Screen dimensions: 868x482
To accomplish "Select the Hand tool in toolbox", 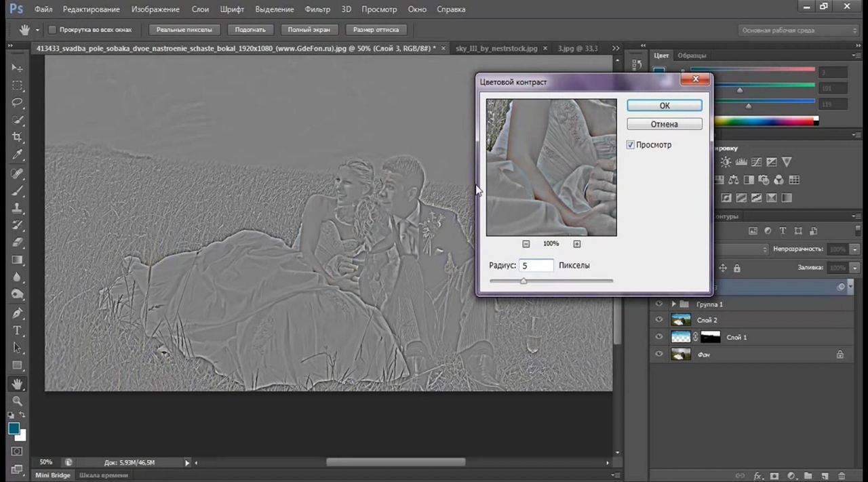I will (17, 384).
